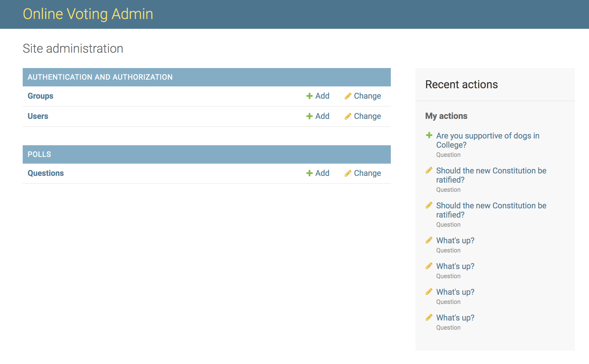
Task: Click the pencil icon in the Groups row
Action: pos(348,96)
